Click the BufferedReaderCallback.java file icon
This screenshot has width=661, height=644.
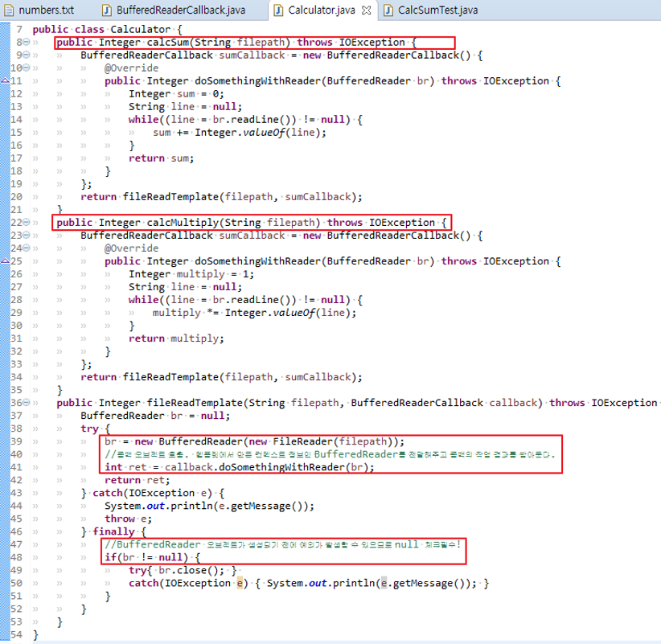coord(107,10)
